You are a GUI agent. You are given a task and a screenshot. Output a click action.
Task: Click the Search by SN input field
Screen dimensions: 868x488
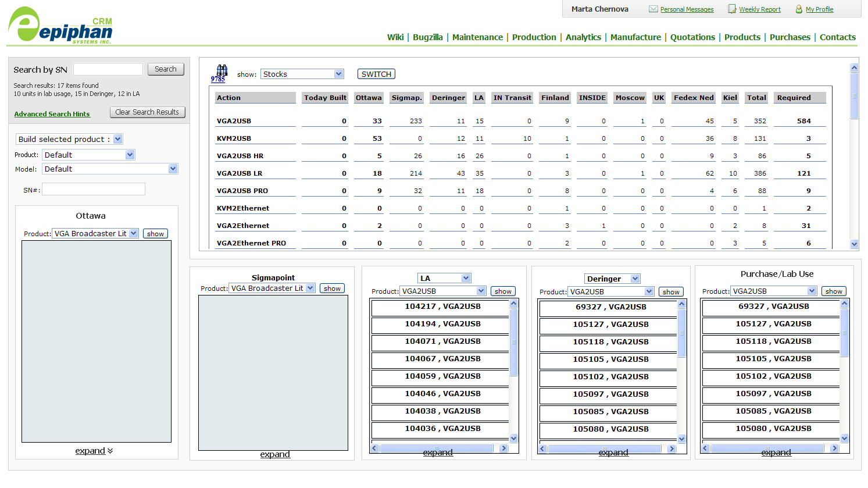pos(108,69)
